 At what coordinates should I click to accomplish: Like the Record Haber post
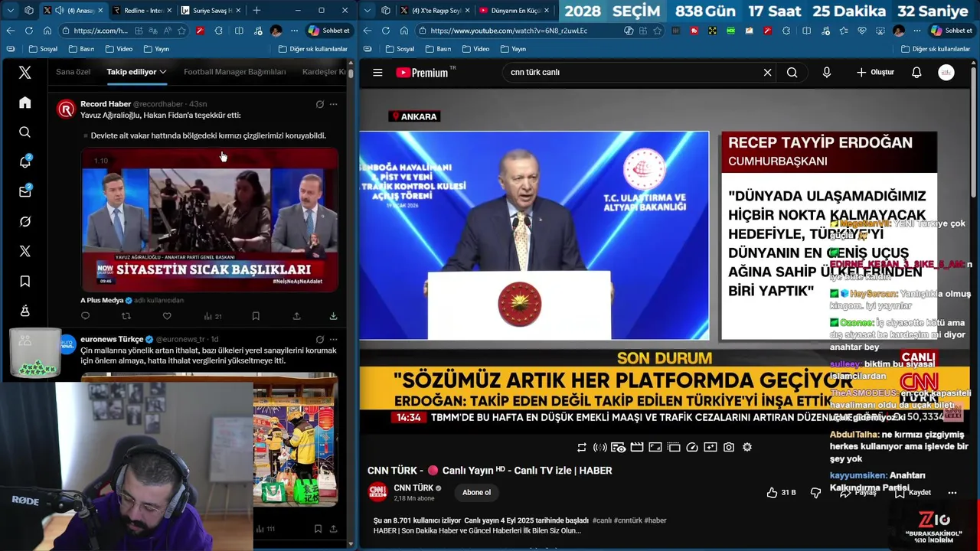pyautogui.click(x=167, y=316)
